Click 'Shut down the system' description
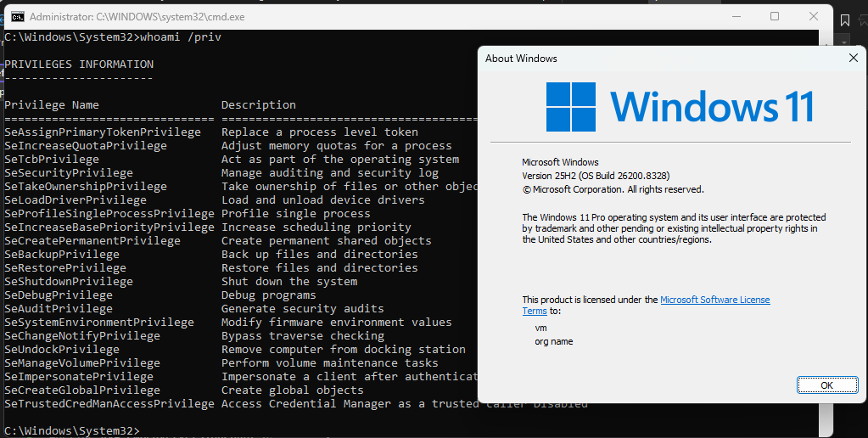The height and width of the screenshot is (438, 868). click(289, 281)
